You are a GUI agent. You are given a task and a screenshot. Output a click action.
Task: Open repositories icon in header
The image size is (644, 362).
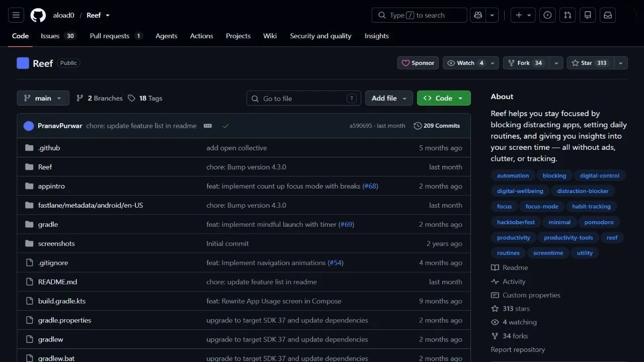[x=588, y=15]
